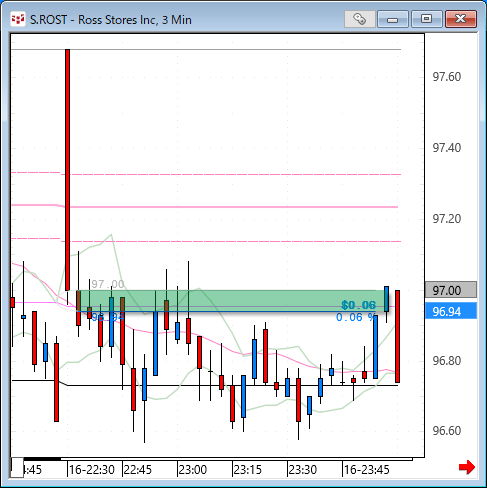Click the white box at time axis left
Viewport: 487px width, 488px height.
tap(17, 467)
